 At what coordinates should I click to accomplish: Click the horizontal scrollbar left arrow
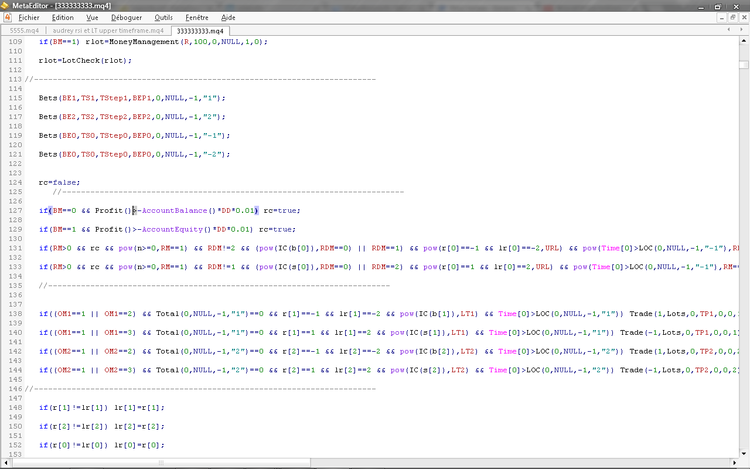[x=5, y=464]
